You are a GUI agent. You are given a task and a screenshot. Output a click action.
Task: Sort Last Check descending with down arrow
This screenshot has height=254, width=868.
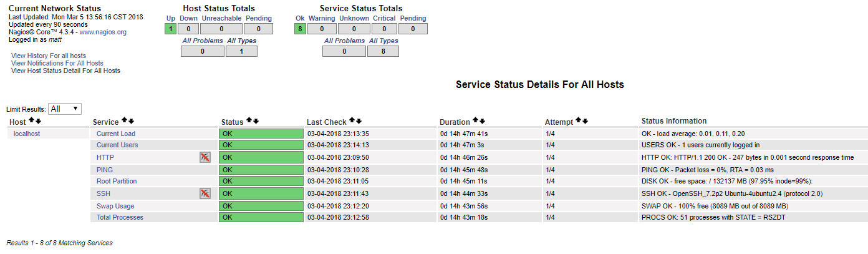(x=359, y=121)
